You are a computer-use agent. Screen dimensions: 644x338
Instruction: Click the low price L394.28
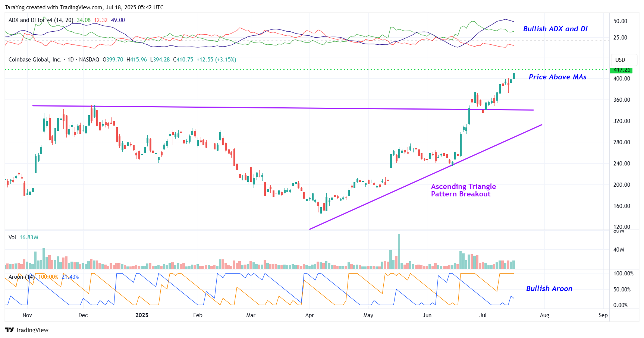pyautogui.click(x=160, y=60)
